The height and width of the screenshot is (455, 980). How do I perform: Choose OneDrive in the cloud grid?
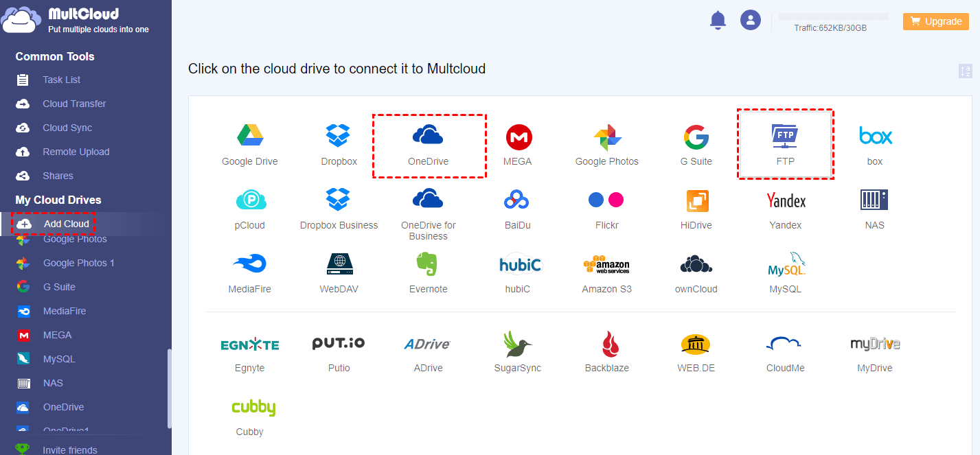click(429, 136)
